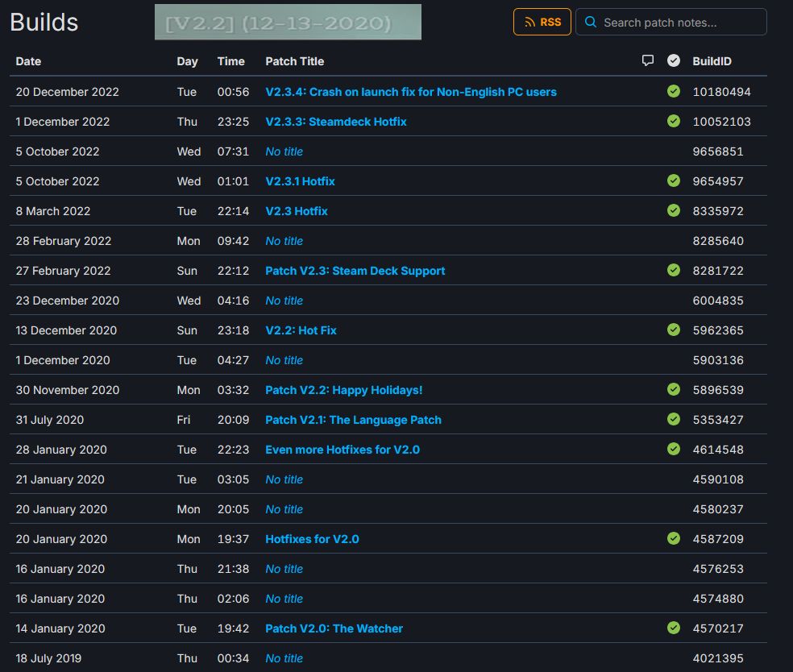Click the date 31 July 2020
Viewport: 793px width, 672px height.
point(50,420)
